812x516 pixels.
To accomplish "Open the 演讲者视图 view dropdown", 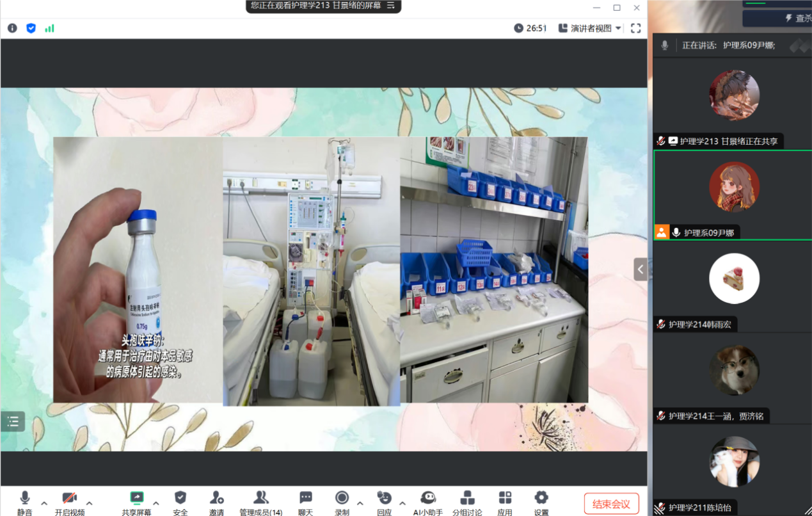I will [590, 28].
